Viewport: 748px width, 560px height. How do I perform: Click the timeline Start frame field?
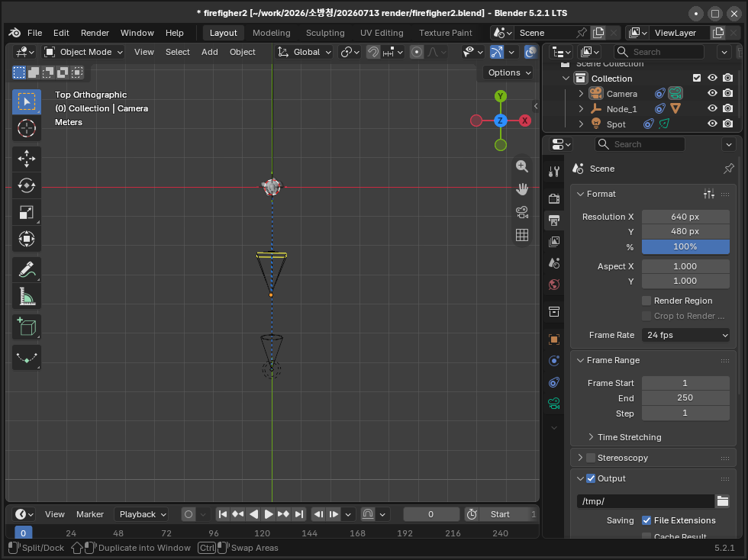tap(509, 514)
